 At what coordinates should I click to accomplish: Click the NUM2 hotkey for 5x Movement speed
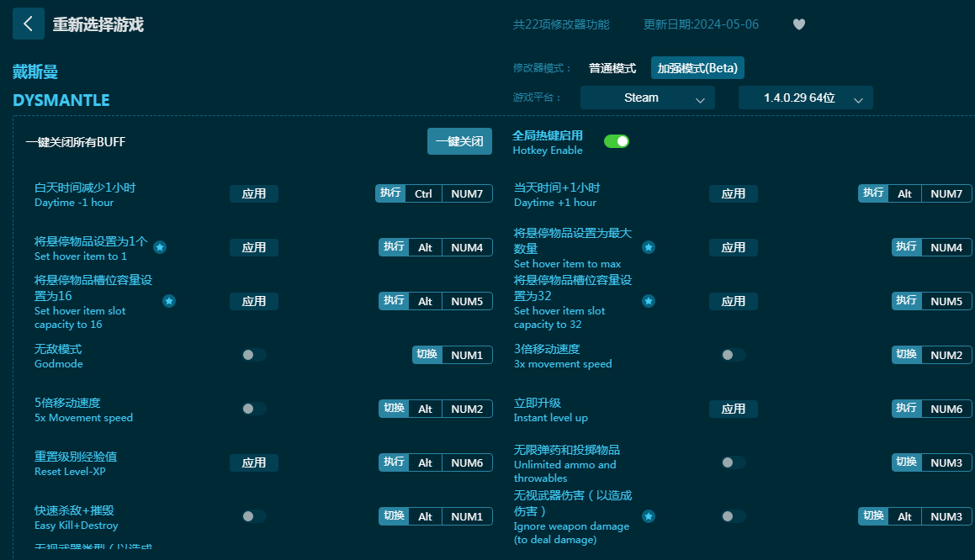[x=467, y=409]
